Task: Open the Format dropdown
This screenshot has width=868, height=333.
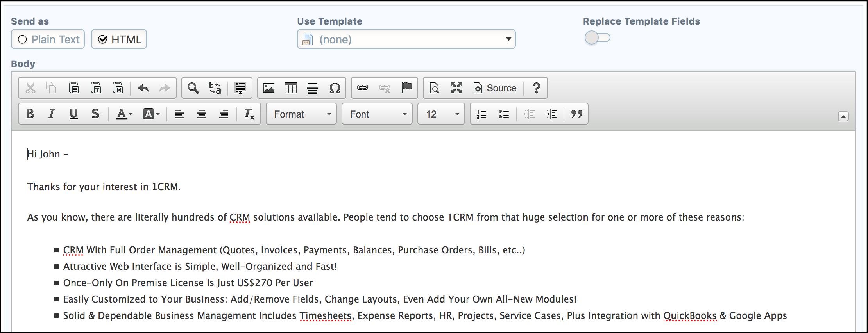Action: (301, 114)
